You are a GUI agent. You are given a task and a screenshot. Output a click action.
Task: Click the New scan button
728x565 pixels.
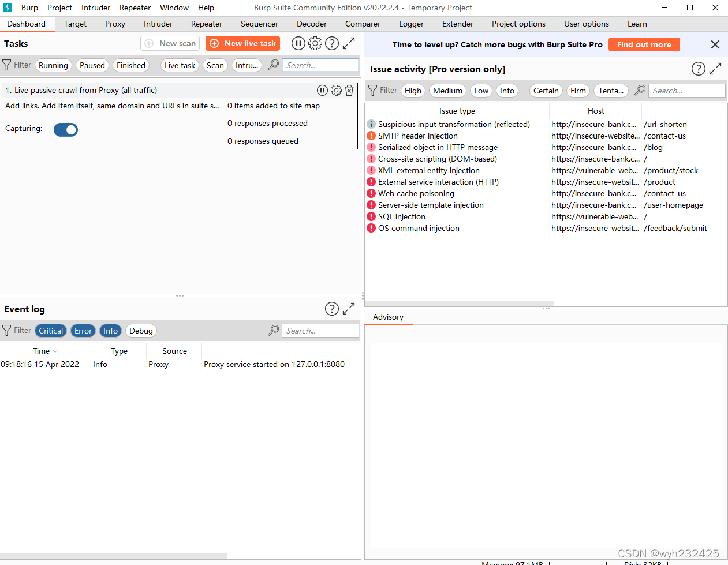170,43
